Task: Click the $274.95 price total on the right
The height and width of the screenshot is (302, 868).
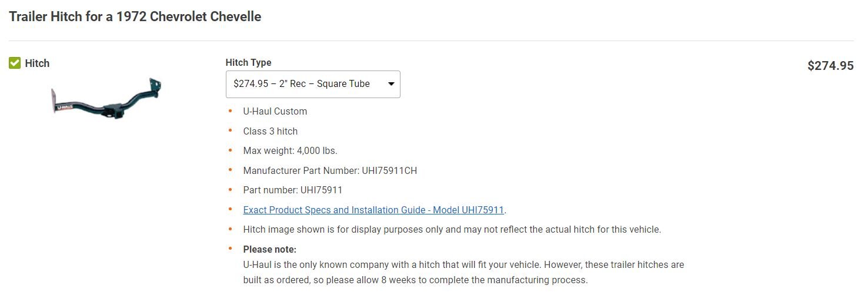Action: click(x=830, y=66)
